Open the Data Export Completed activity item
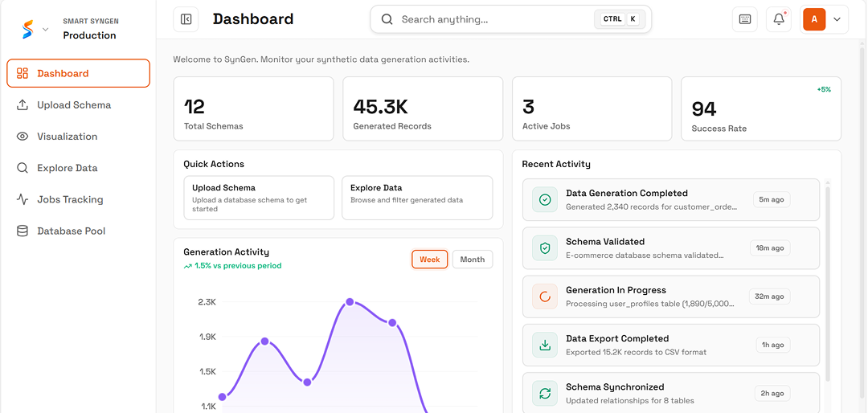This screenshot has height=413, width=868. click(671, 345)
